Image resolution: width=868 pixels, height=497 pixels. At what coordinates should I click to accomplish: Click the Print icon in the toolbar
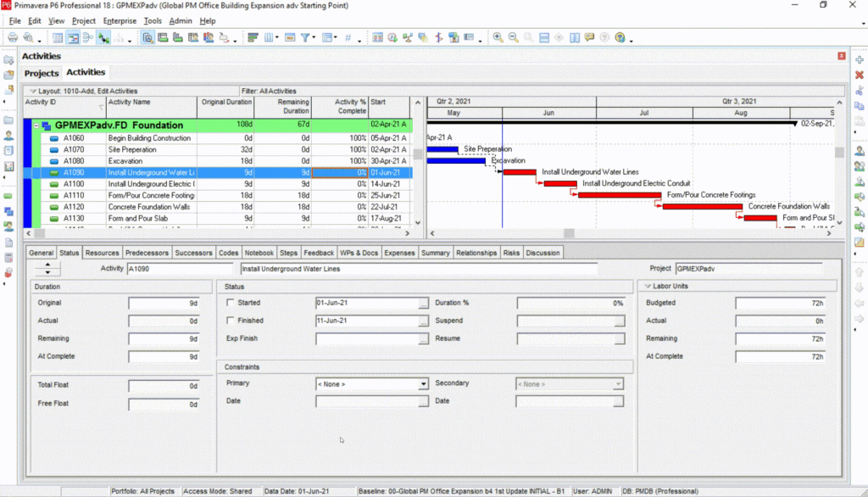click(13, 37)
